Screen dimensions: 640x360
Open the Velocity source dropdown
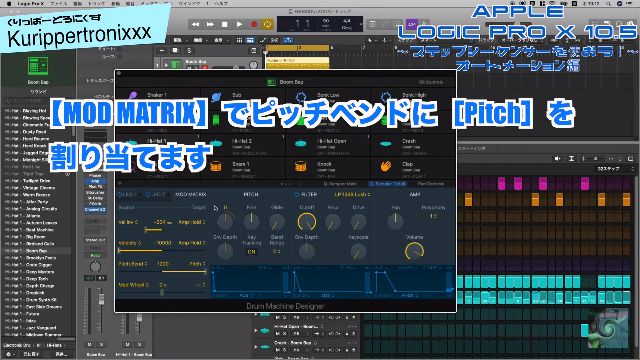point(130,243)
